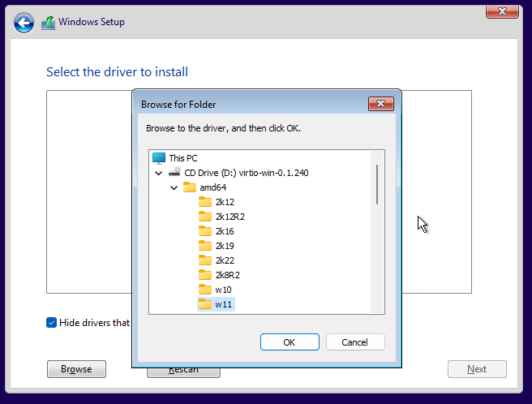Click the 2k8R2 folder icon
532x404 pixels.
point(205,275)
